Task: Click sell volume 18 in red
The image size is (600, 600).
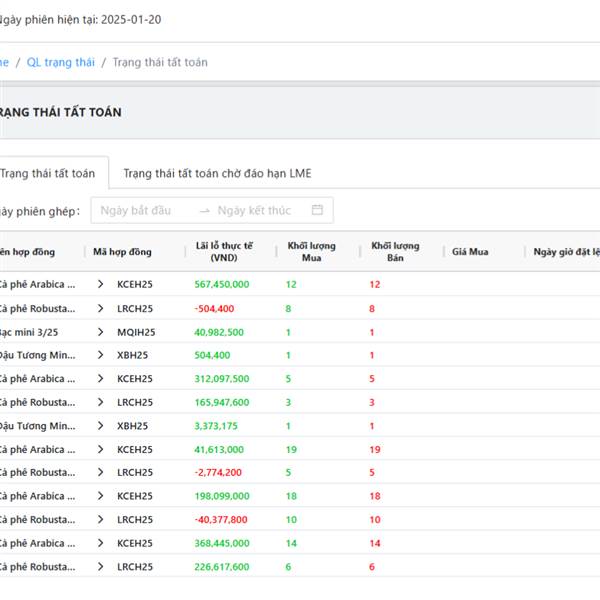Action: [x=375, y=496]
